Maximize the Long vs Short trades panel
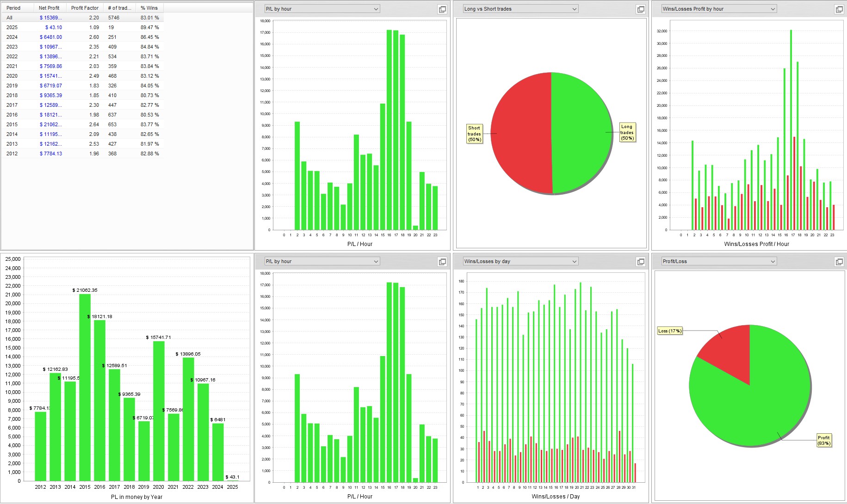847x504 pixels. tap(641, 9)
